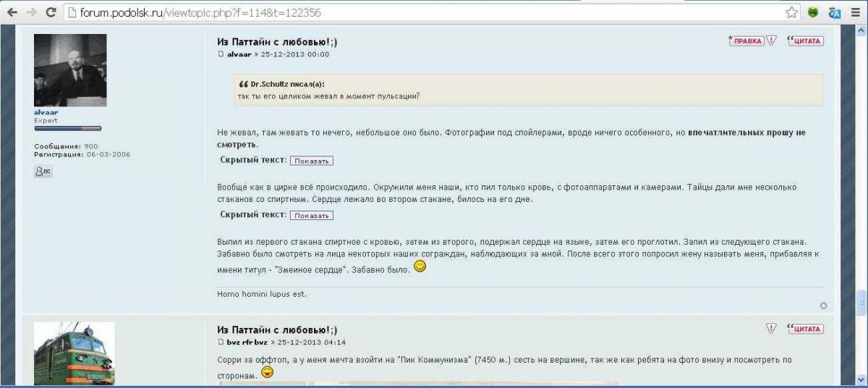
Task: Jump to top using alvaar's post circle icon
Action: click(823, 305)
